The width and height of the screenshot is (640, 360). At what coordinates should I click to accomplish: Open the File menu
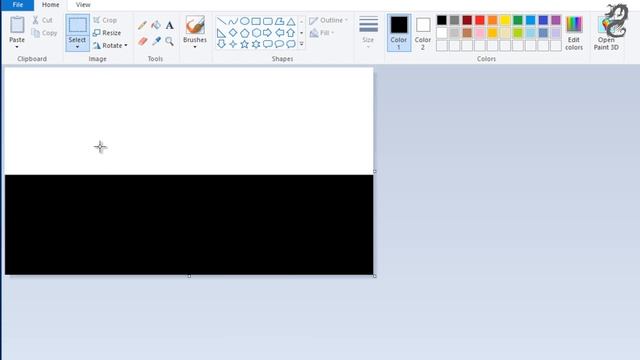click(x=18, y=5)
